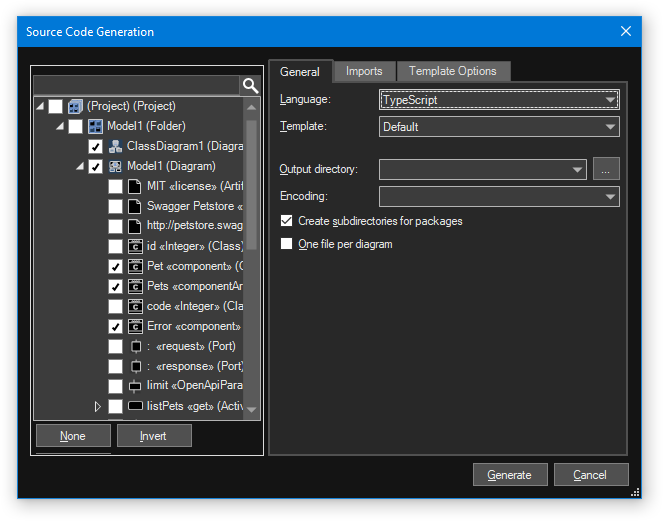The height and width of the screenshot is (521, 663).
Task: Click the listPets activity icon
Action: [x=135, y=406]
